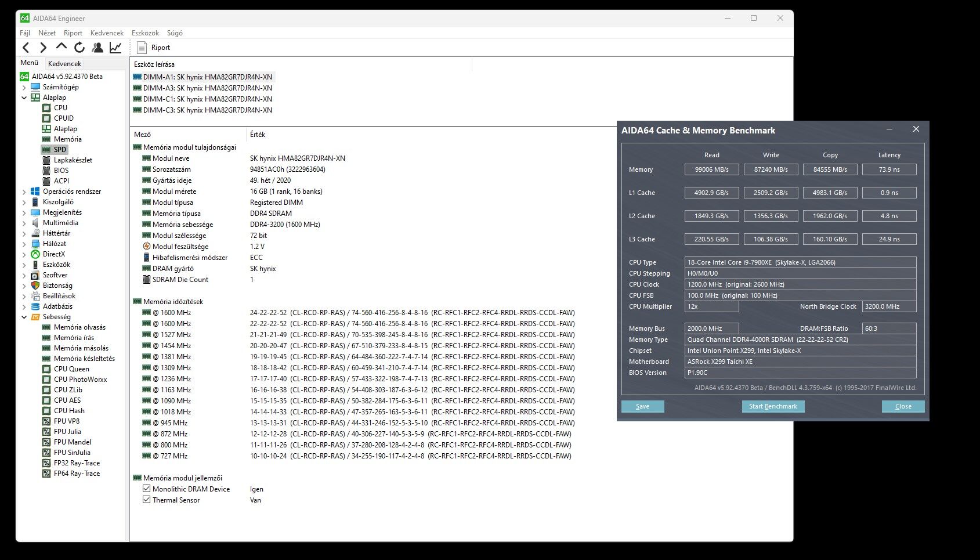This screenshot has width=980, height=560.
Task: Click the Operációs rendszer Windows icon
Action: pyautogui.click(x=35, y=192)
